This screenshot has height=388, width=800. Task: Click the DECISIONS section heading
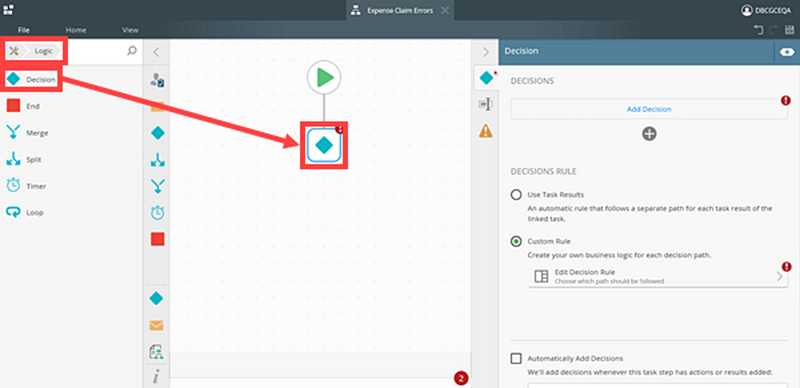pyautogui.click(x=532, y=81)
